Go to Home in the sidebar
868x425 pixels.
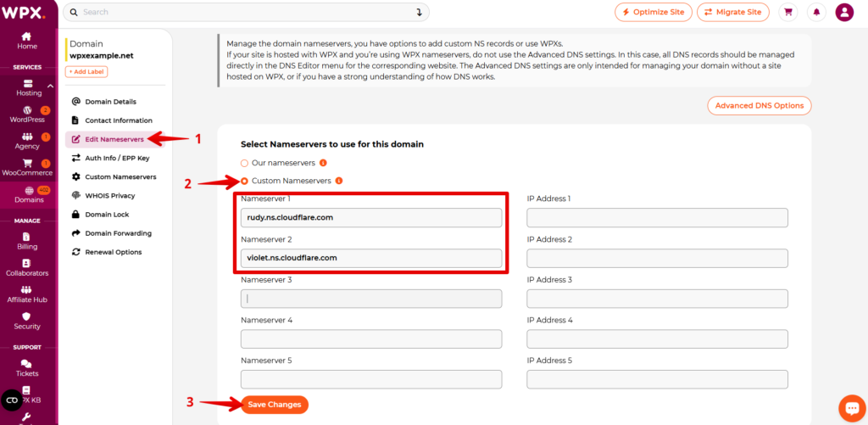[28, 41]
